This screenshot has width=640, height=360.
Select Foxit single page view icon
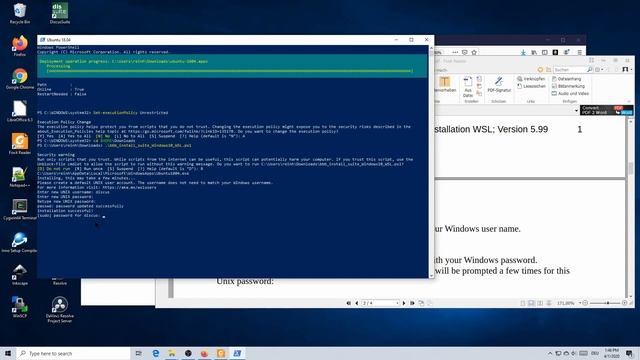[523, 303]
